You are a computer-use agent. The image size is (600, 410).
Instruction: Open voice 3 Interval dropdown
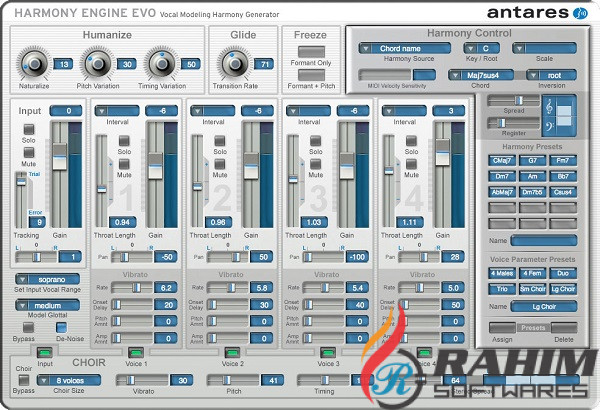click(x=308, y=111)
